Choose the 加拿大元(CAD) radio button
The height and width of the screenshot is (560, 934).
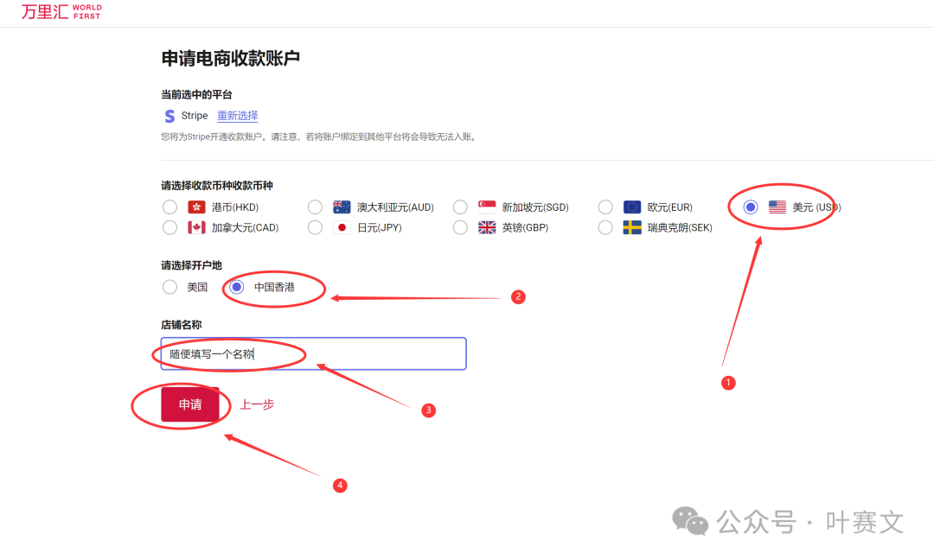click(170, 227)
